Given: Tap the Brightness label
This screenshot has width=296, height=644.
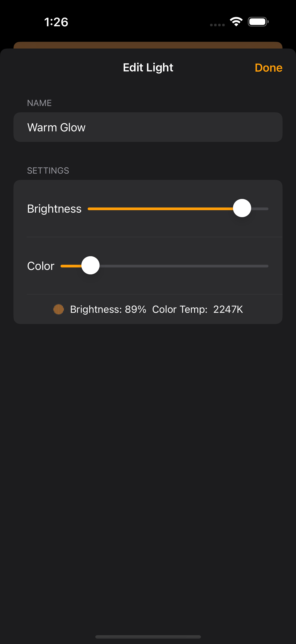Looking at the screenshot, I should [x=54, y=209].
